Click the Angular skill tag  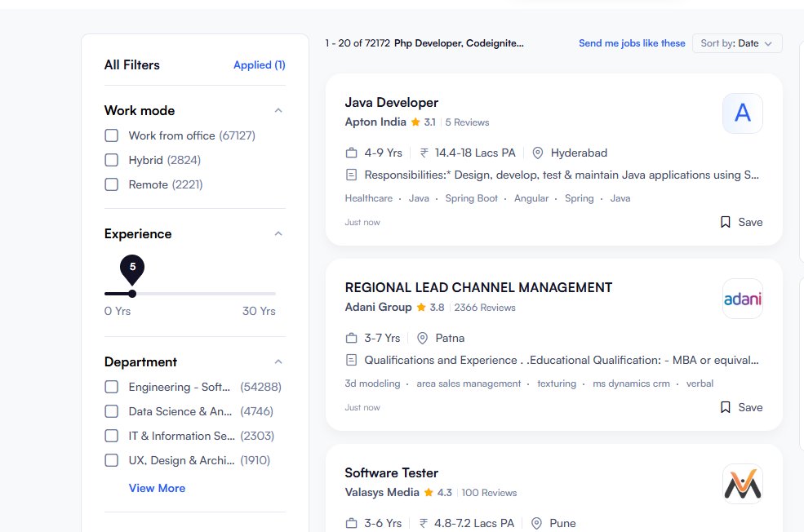pos(531,198)
